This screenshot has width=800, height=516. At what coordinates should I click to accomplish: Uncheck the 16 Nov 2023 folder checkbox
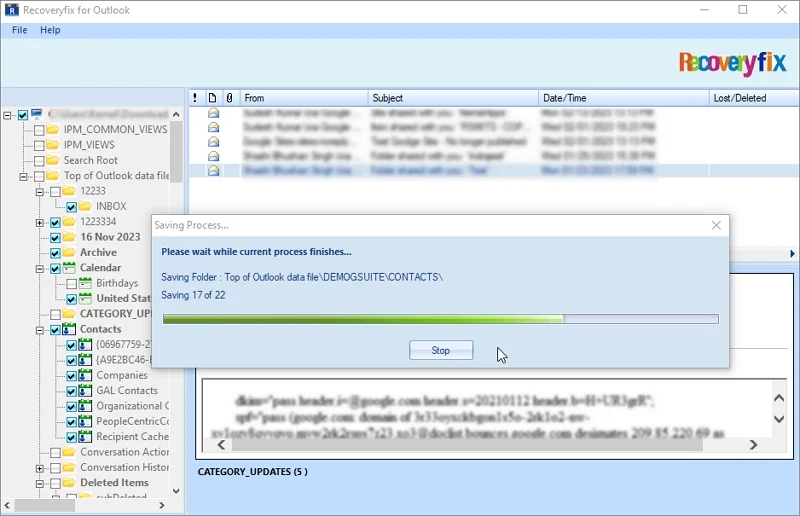pos(55,237)
